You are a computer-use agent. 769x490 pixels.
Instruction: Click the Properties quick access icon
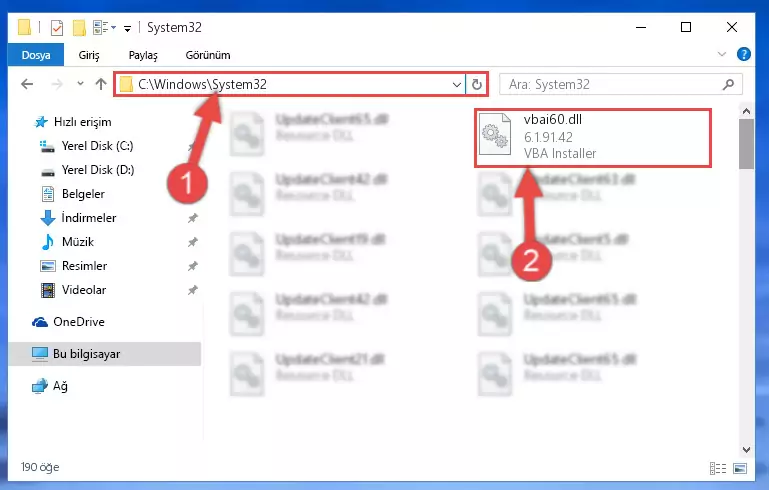click(57, 27)
